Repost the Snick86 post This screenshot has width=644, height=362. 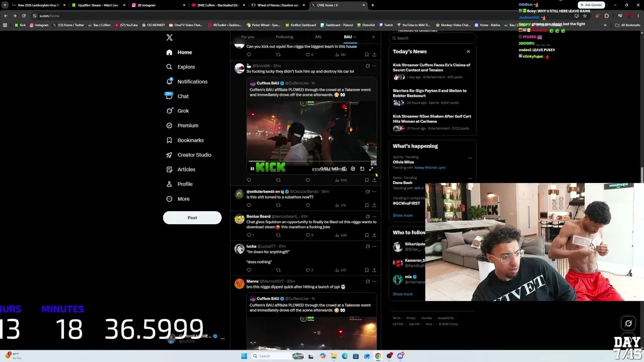[278, 180]
